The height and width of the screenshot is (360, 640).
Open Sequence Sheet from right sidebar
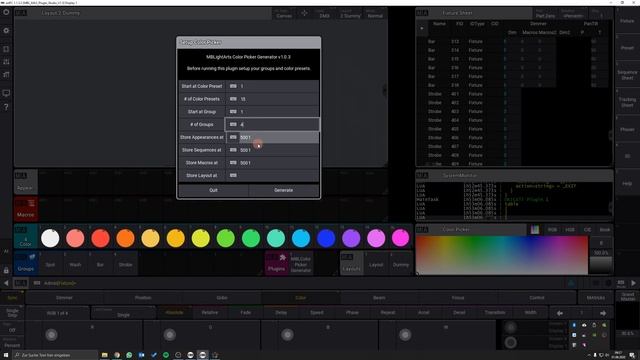click(x=627, y=75)
